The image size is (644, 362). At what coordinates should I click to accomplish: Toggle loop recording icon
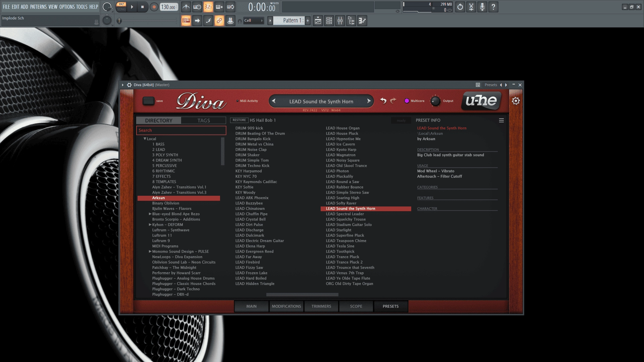(x=230, y=7)
